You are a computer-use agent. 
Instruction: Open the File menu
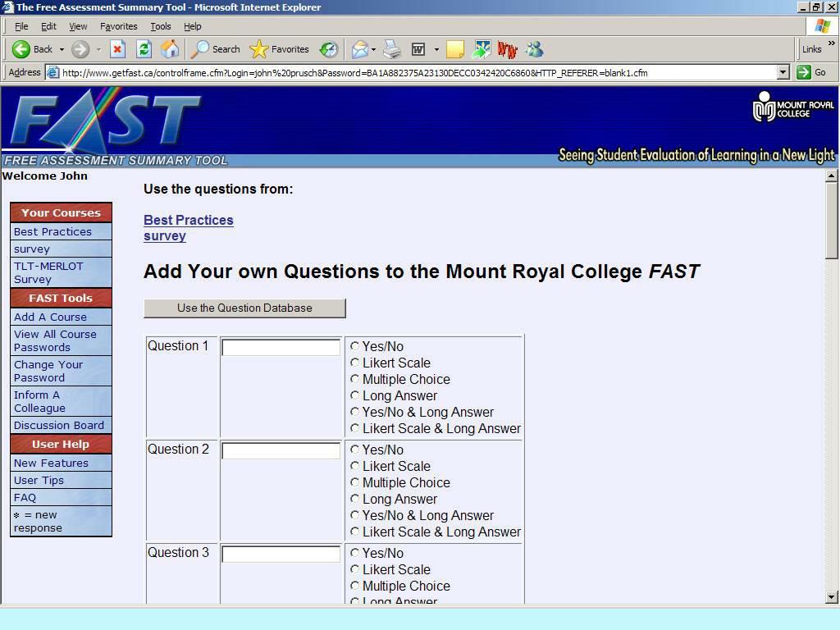coord(21,26)
